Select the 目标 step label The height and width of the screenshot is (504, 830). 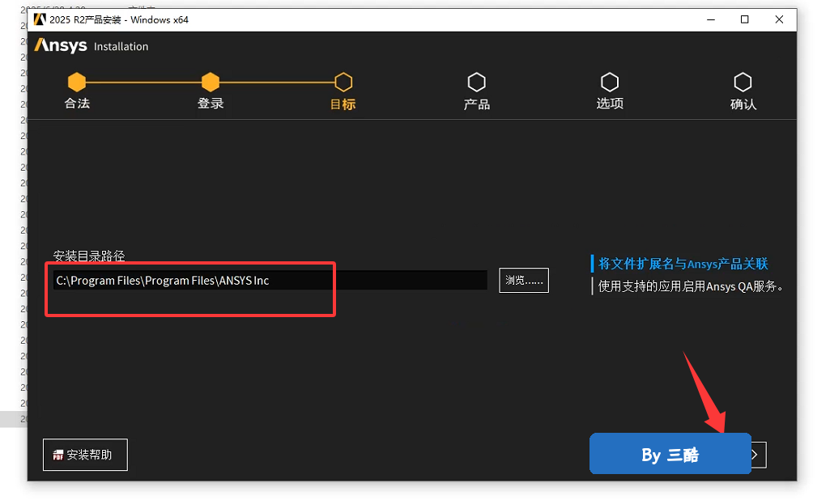(343, 104)
